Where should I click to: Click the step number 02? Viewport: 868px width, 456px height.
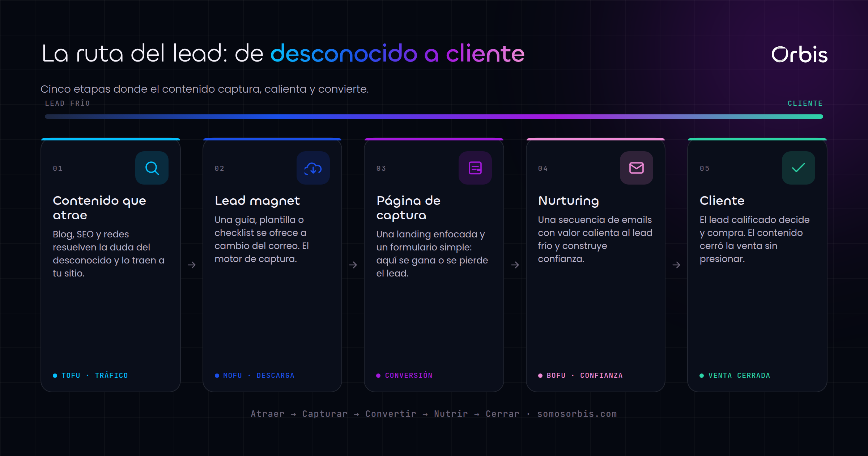click(220, 168)
